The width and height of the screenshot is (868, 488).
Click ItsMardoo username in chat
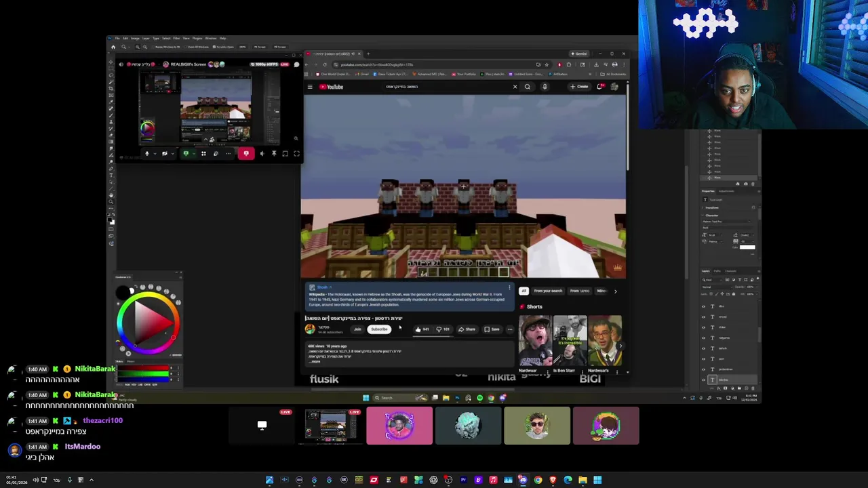[x=83, y=447]
